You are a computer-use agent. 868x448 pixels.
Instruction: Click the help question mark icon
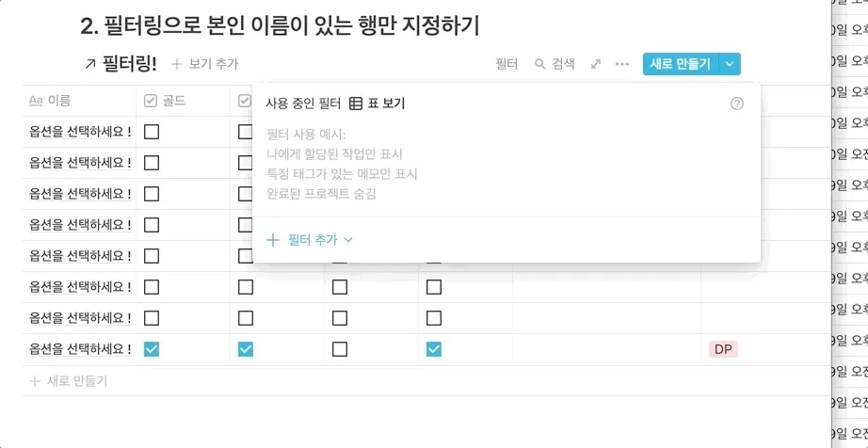[x=737, y=104]
